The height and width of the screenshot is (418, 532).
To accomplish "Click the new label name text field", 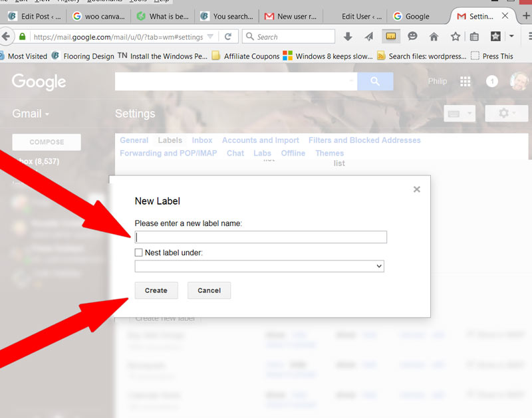I will pyautogui.click(x=260, y=237).
